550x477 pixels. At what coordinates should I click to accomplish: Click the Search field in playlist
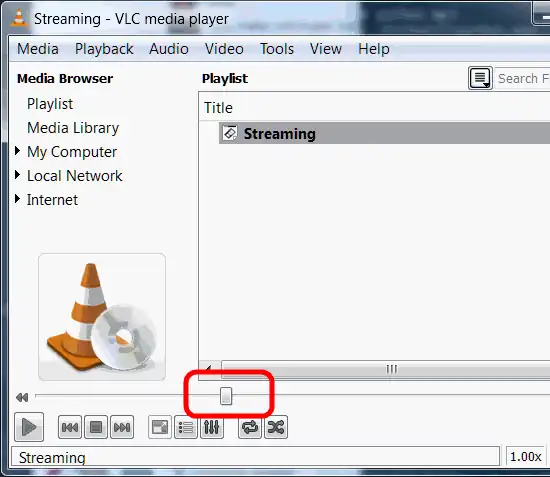522,78
